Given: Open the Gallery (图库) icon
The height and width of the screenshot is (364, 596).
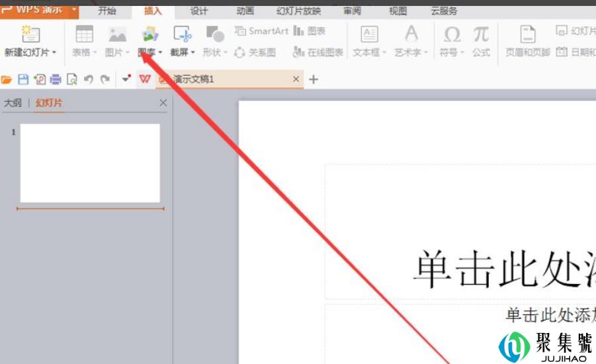Looking at the screenshot, I should [x=150, y=34].
